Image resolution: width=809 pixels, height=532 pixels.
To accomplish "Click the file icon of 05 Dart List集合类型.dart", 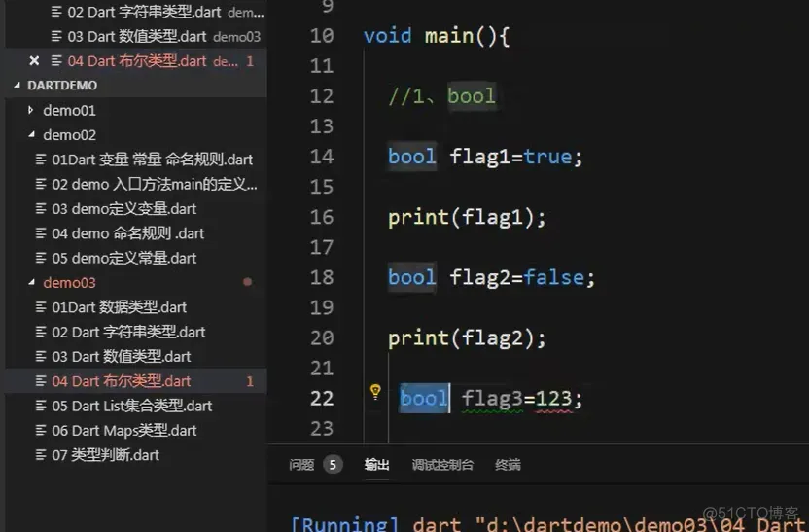I will point(41,405).
